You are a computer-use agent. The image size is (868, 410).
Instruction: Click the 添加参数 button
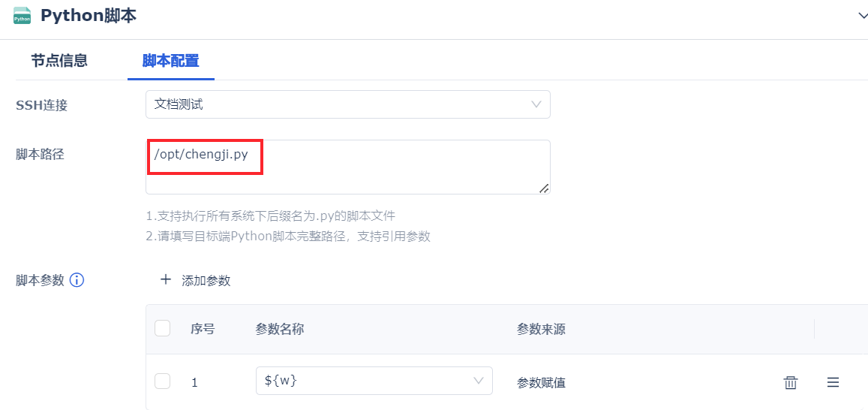click(x=205, y=281)
